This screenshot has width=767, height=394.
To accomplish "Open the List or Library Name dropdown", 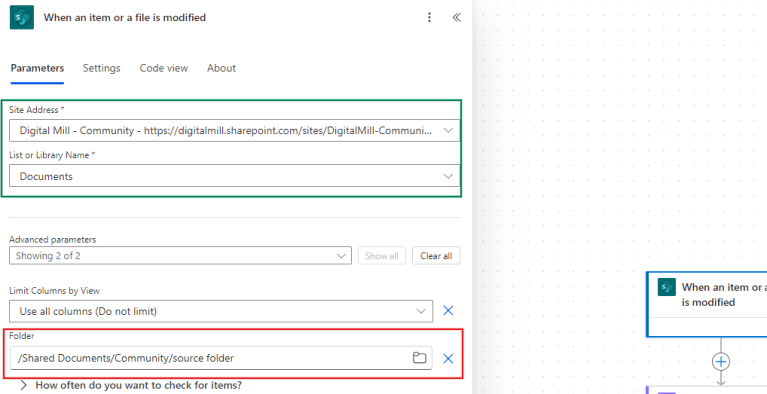I will coord(235,176).
